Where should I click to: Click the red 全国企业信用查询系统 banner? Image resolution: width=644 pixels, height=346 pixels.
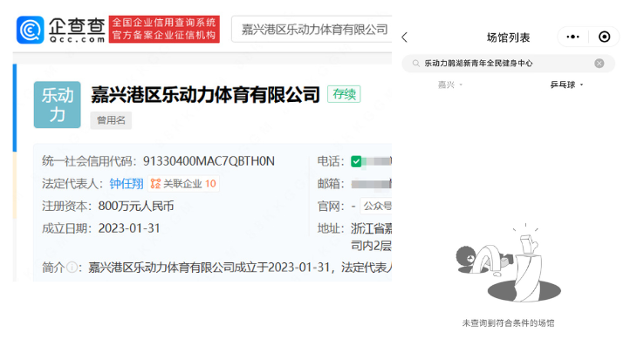pyautogui.click(x=164, y=29)
